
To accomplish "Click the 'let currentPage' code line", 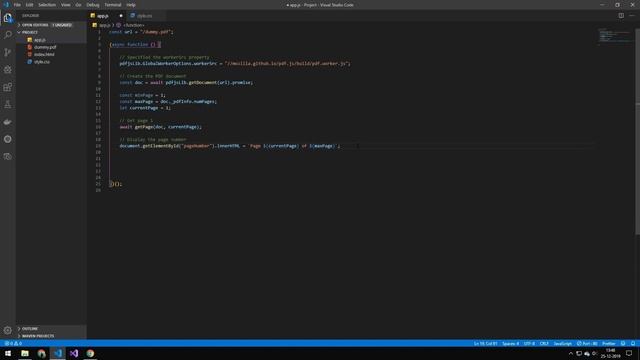I will click(145, 108).
